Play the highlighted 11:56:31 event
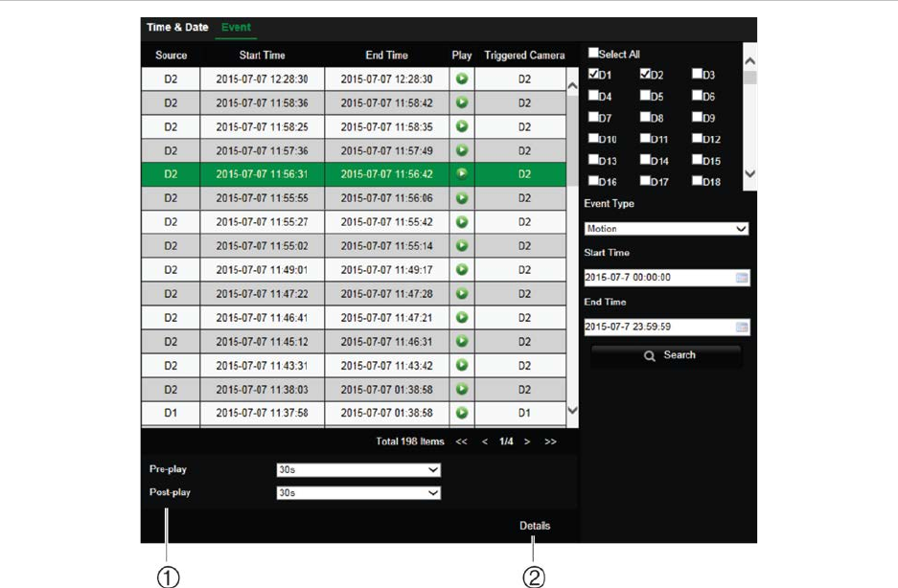Image resolution: width=898 pixels, height=588 pixels. click(x=462, y=174)
